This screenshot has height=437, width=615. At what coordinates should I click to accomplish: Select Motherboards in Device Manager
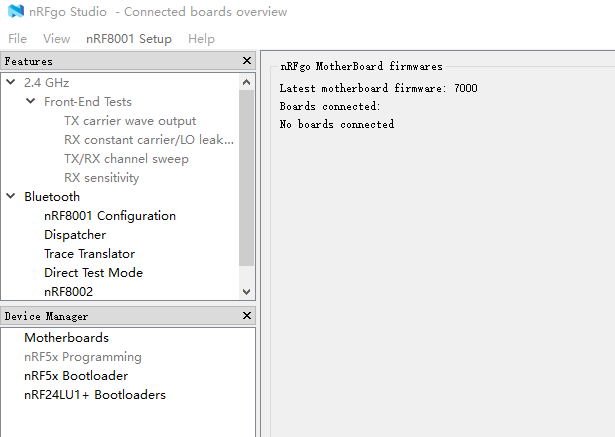coord(66,338)
